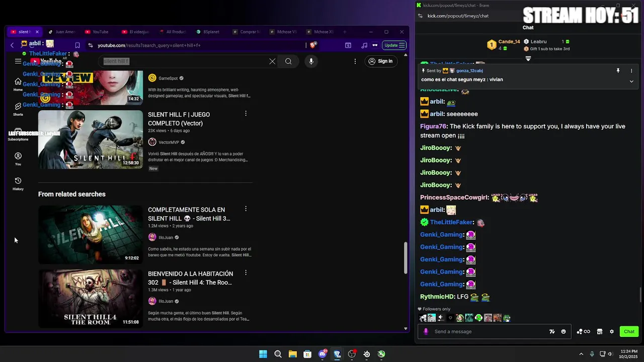Open YouTube Shorts in sidebar
This screenshot has height=362, width=644.
[18, 109]
